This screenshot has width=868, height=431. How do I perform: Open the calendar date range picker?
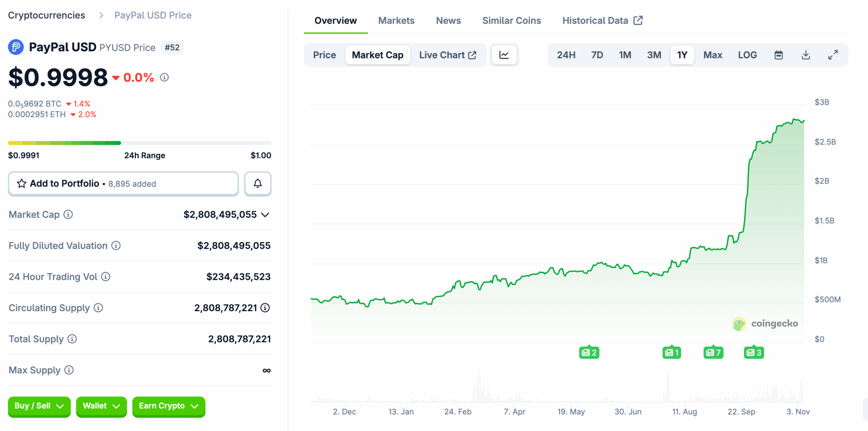778,55
